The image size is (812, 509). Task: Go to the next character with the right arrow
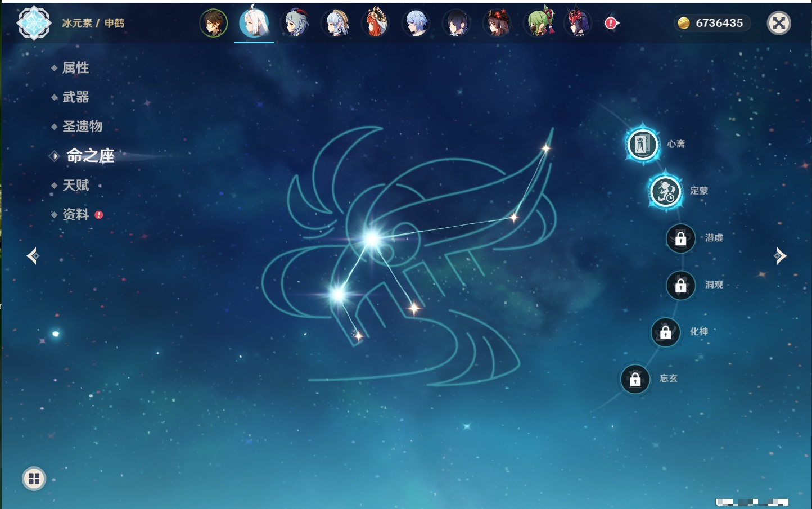[780, 256]
